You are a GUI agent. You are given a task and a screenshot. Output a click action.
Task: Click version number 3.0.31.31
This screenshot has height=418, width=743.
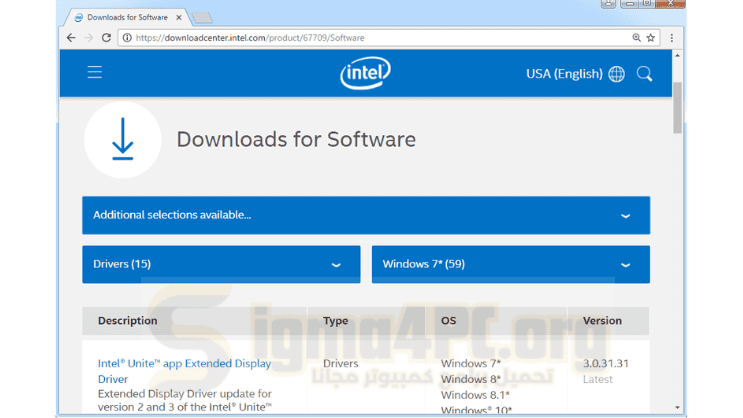coord(606,363)
